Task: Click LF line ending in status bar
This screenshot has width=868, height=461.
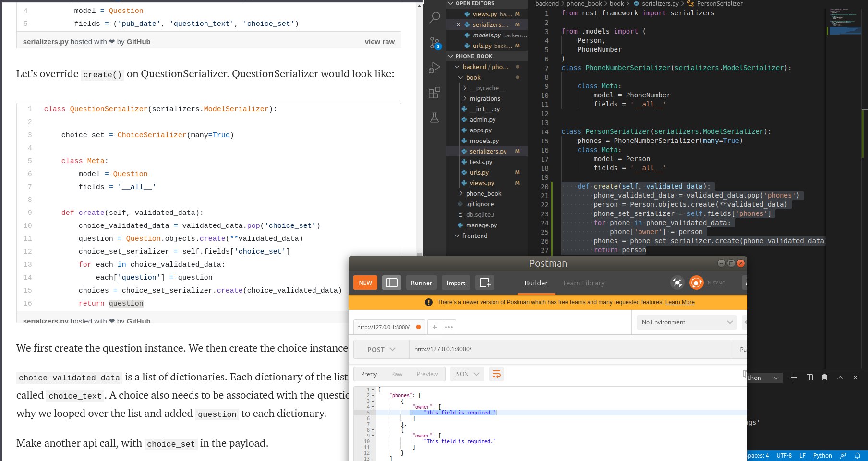Action: pyautogui.click(x=802, y=456)
